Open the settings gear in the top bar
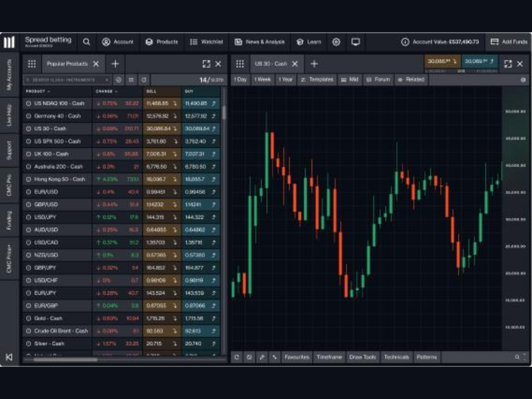Screen dimensions: 532x399 [336, 42]
